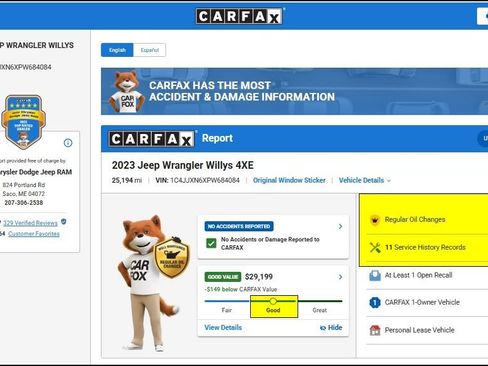Viewport: 488px width, 366px height.
Task: Click the Personal Lease house icon
Action: point(375,330)
